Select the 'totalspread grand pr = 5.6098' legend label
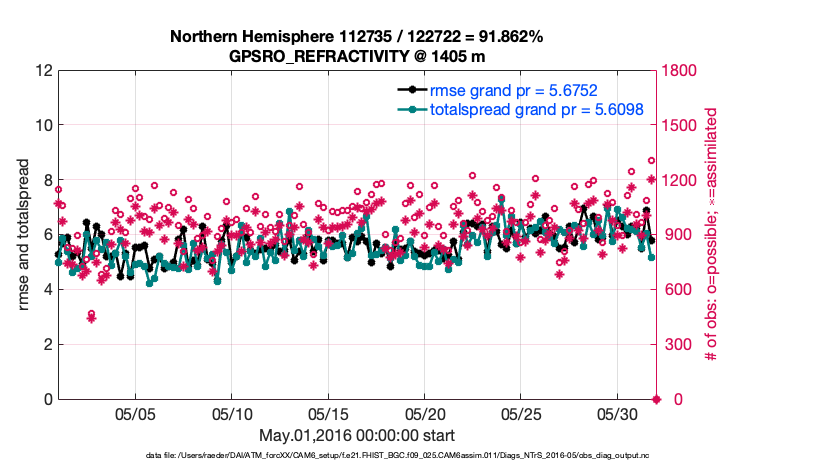Screen dimensions: 830x470 click(x=536, y=109)
